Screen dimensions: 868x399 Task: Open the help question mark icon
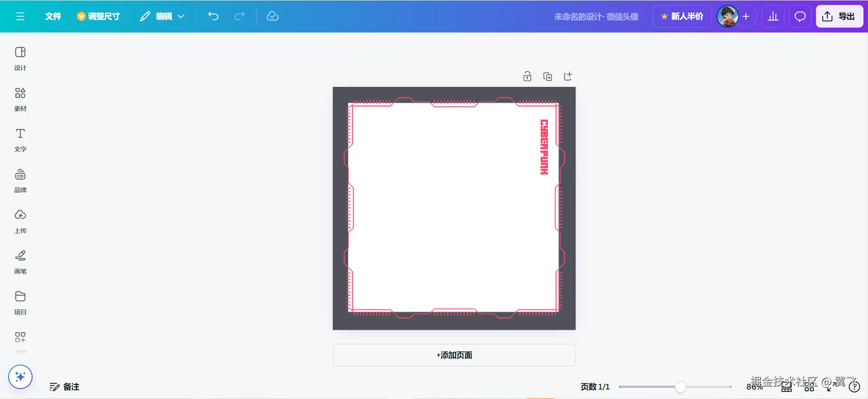(x=854, y=387)
